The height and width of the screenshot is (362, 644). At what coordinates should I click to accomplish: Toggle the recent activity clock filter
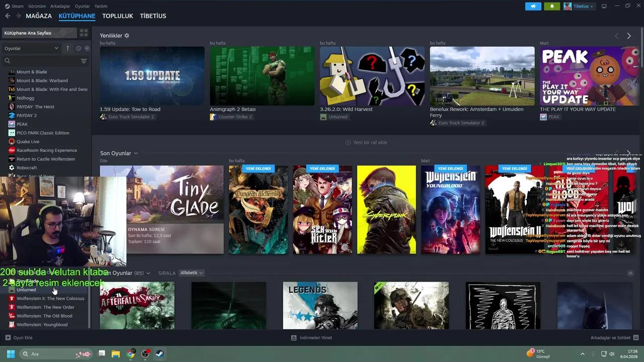78,48
